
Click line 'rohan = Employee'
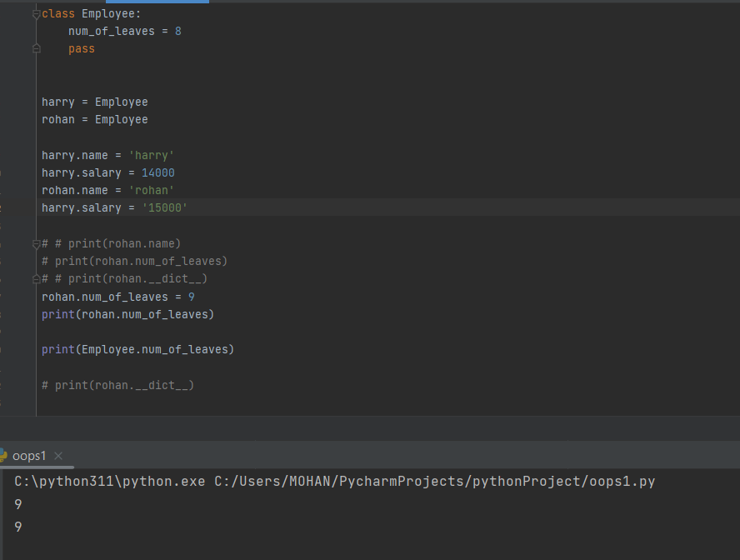(x=94, y=119)
